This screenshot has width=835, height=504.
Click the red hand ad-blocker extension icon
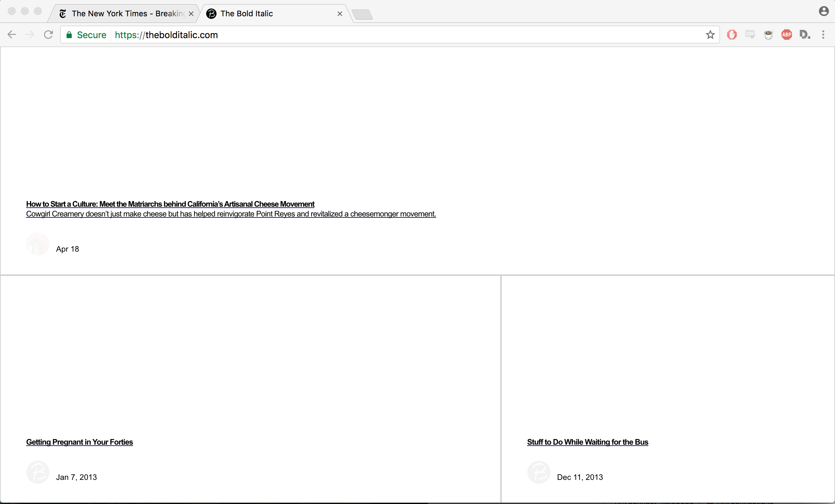point(732,35)
